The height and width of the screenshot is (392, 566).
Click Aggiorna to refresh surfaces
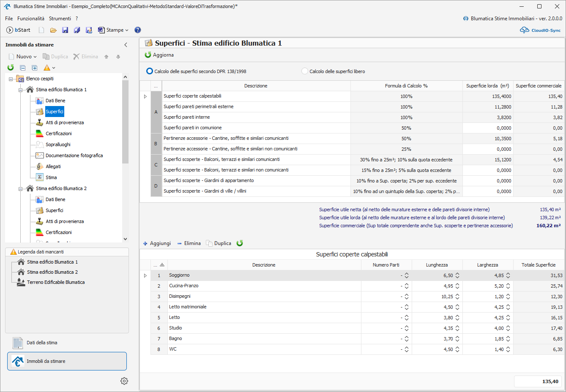pos(159,55)
